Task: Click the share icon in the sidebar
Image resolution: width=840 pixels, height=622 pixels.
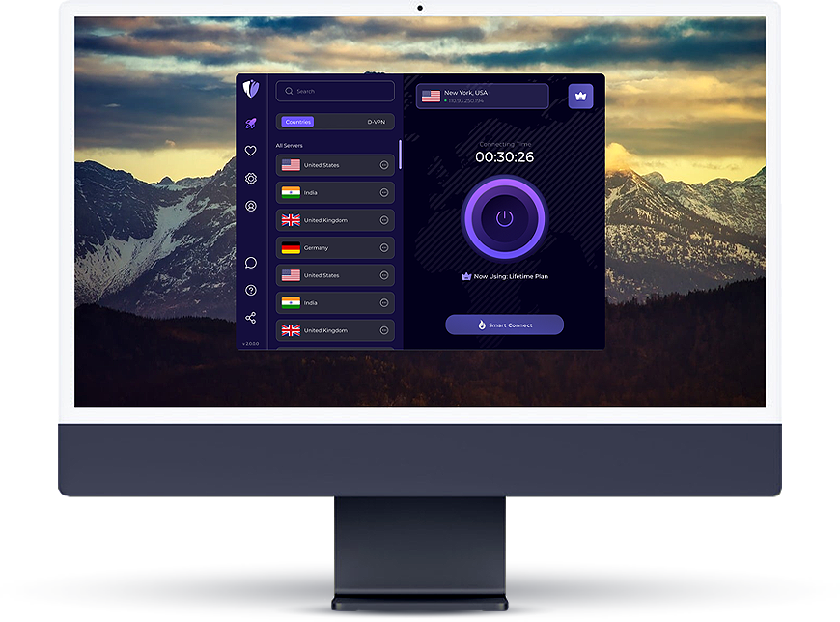Action: [251, 318]
